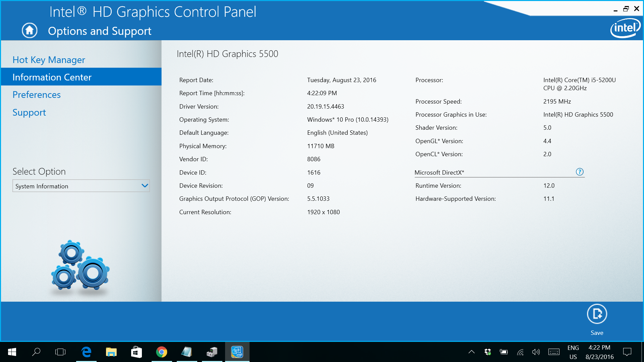
Task: Open the volume control in the system tray
Action: [x=536, y=352]
